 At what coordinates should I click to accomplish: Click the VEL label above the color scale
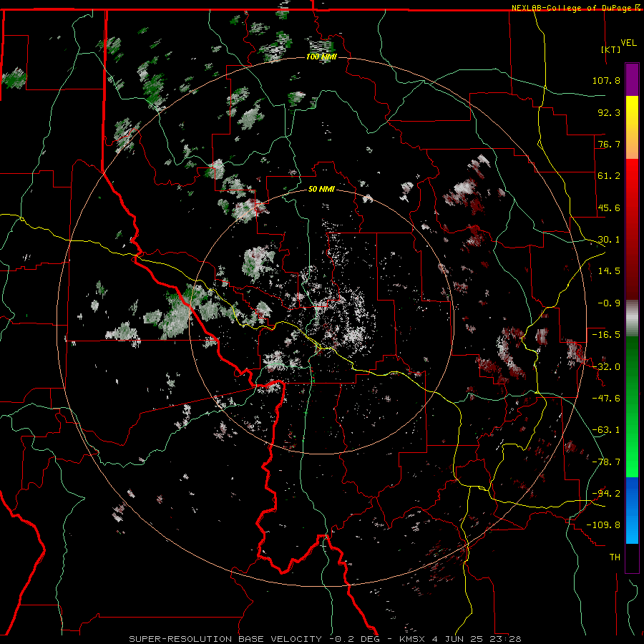pyautogui.click(x=628, y=42)
